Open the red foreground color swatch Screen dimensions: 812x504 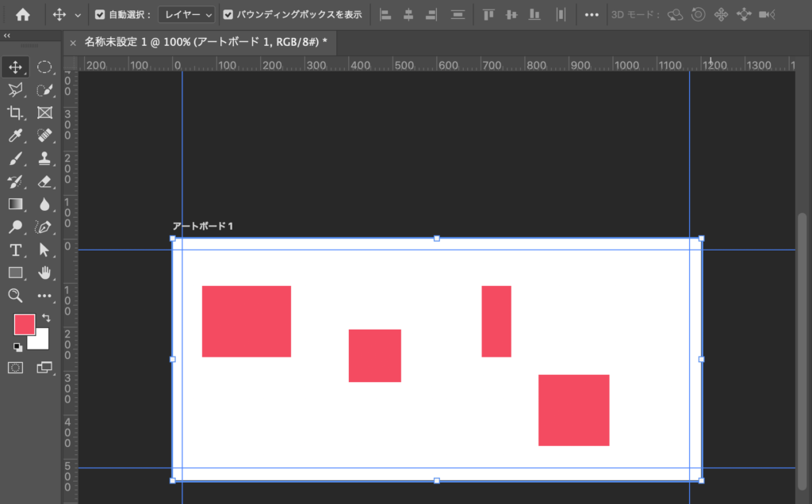pos(24,324)
